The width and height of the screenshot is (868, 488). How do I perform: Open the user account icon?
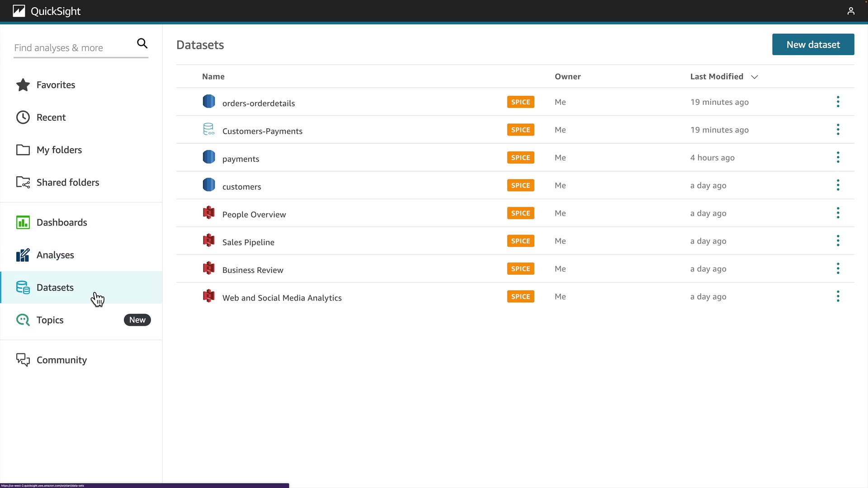(851, 11)
